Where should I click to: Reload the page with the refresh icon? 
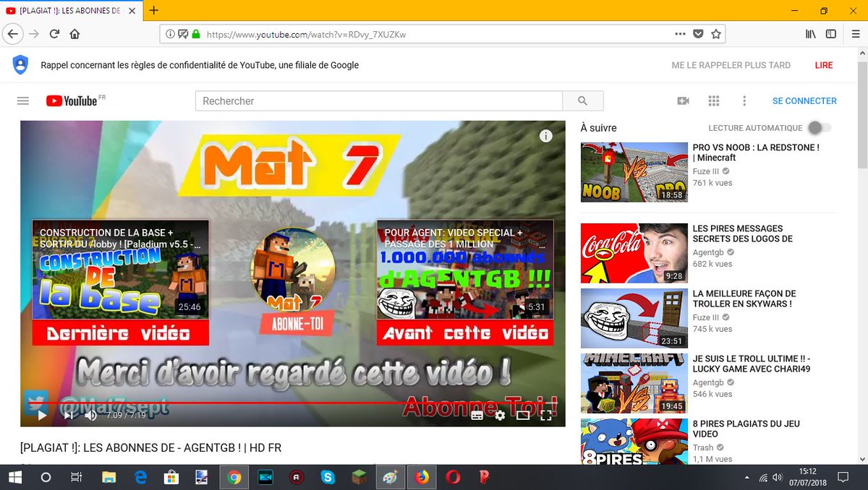[54, 34]
